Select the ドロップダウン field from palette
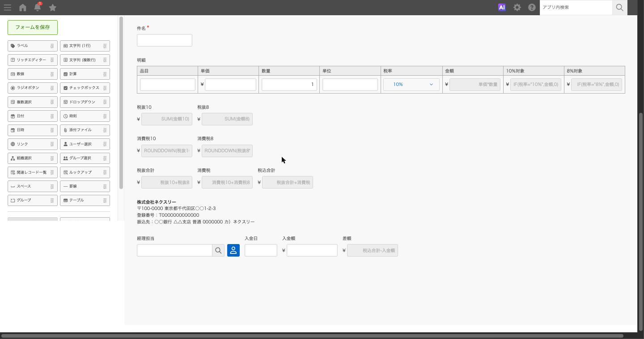The height and width of the screenshot is (339, 644). coord(85,102)
